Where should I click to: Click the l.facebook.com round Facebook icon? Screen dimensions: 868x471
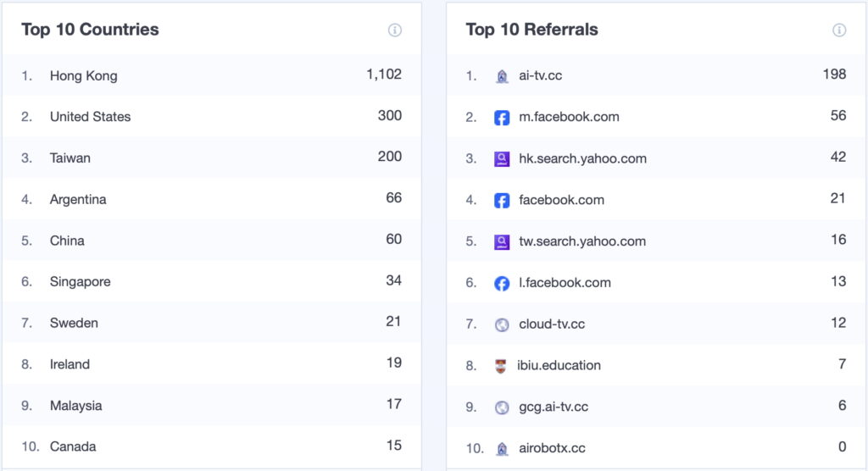tap(502, 283)
